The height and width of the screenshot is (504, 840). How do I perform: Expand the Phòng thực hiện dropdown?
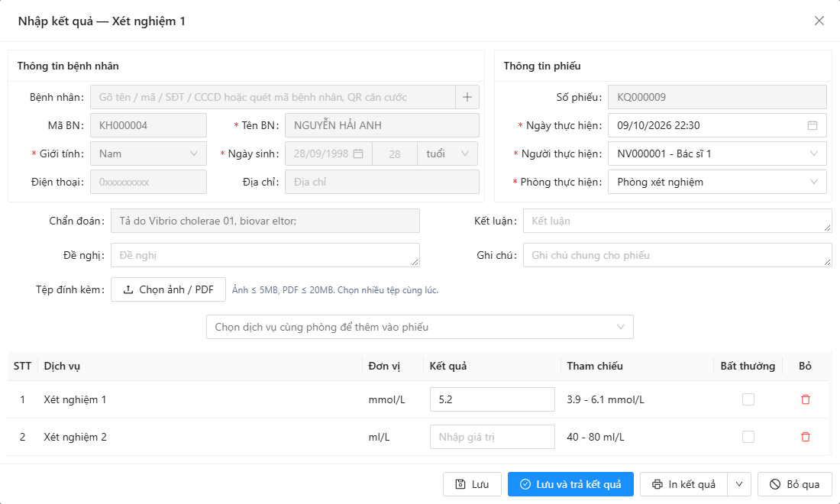[x=717, y=182]
